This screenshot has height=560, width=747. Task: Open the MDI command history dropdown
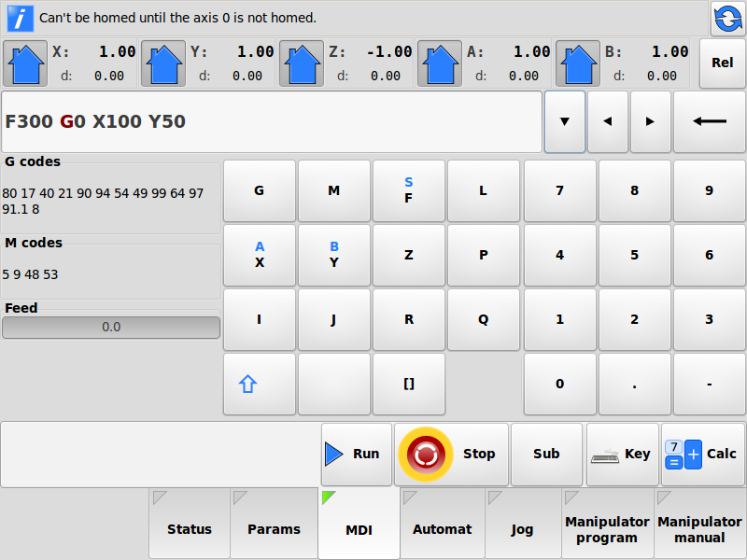pyautogui.click(x=565, y=121)
